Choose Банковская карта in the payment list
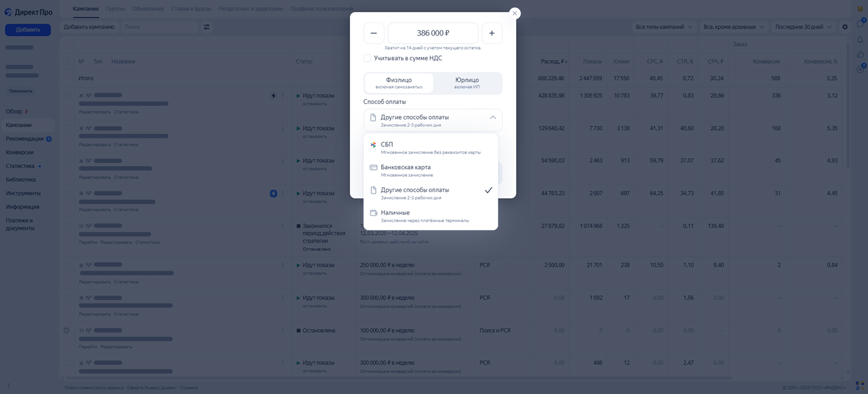This screenshot has width=868, height=394. [431, 171]
